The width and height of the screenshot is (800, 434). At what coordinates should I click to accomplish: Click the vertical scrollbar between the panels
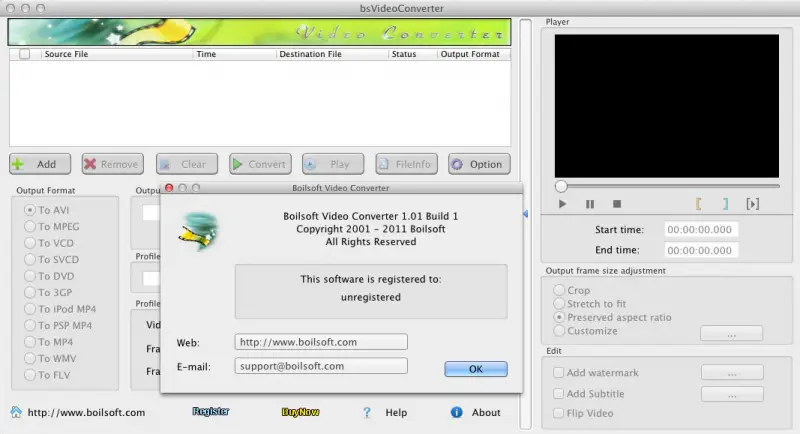(x=526, y=224)
